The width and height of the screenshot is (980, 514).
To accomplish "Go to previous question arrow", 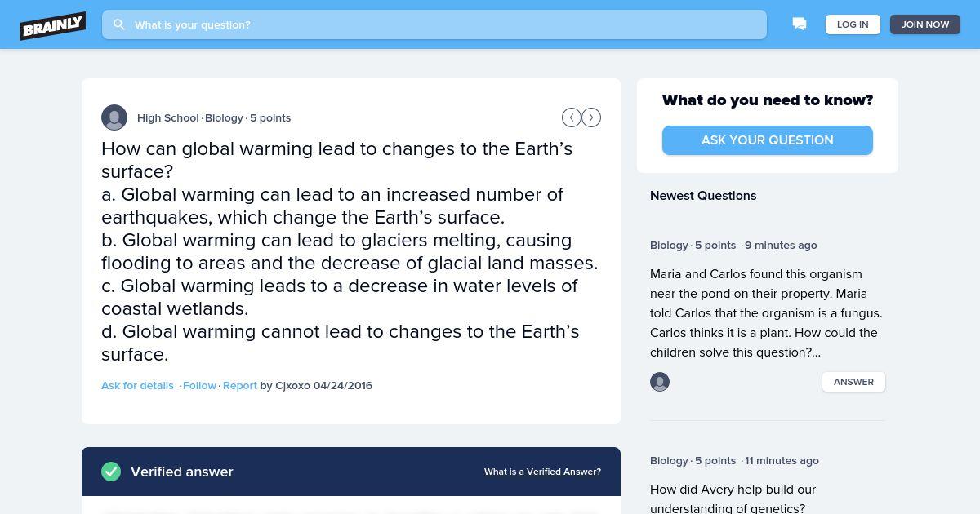I will point(572,117).
